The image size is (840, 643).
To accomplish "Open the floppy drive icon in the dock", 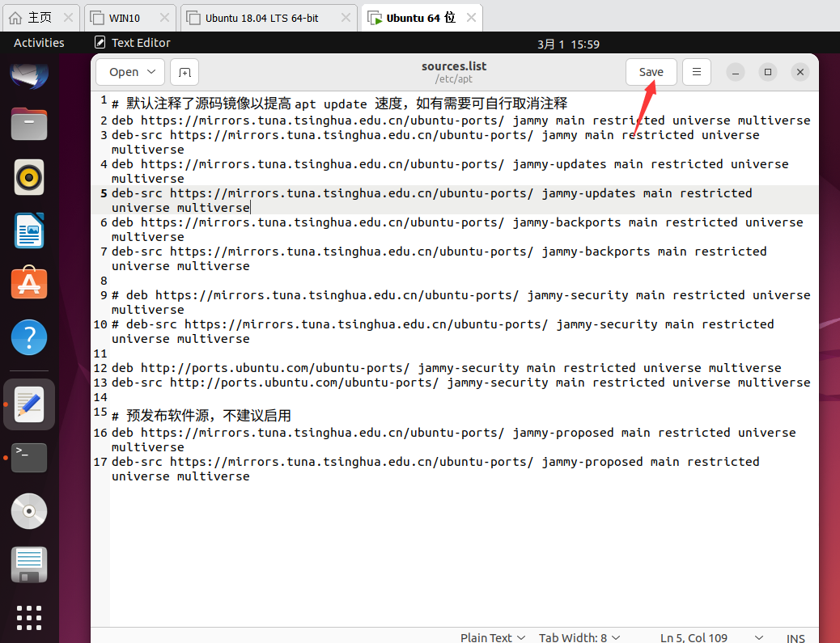I will tap(29, 565).
